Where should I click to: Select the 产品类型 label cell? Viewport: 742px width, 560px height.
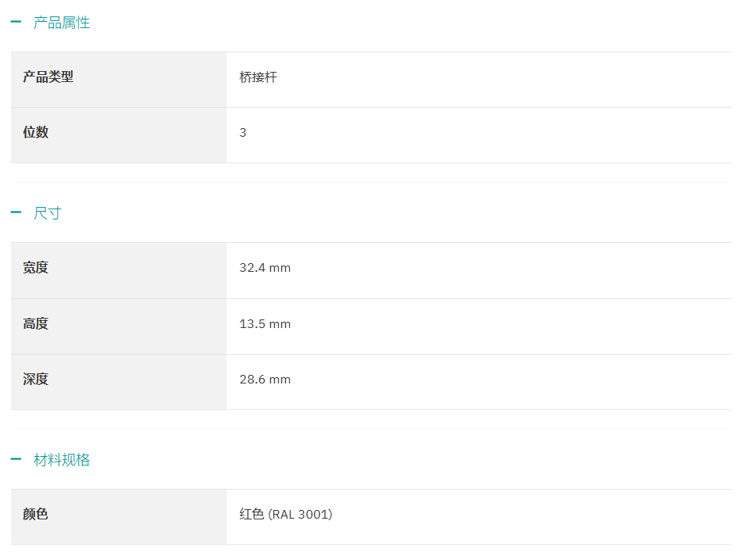48,77
